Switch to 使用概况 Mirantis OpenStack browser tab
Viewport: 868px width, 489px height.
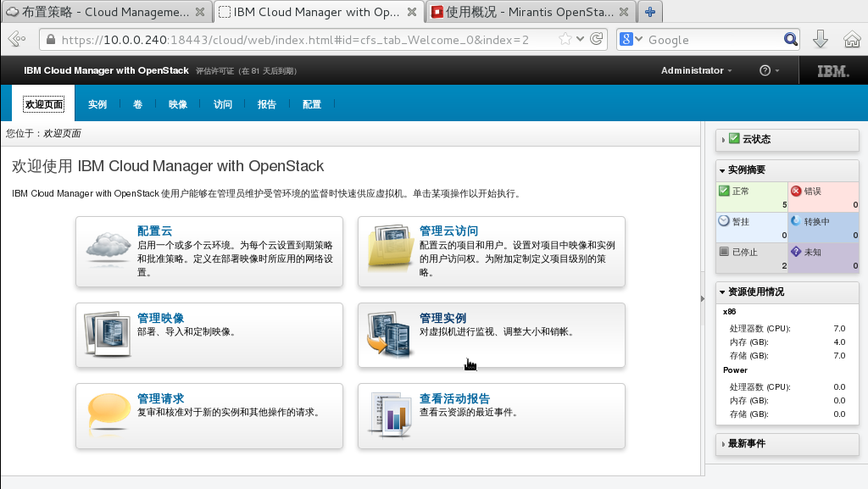coord(531,12)
